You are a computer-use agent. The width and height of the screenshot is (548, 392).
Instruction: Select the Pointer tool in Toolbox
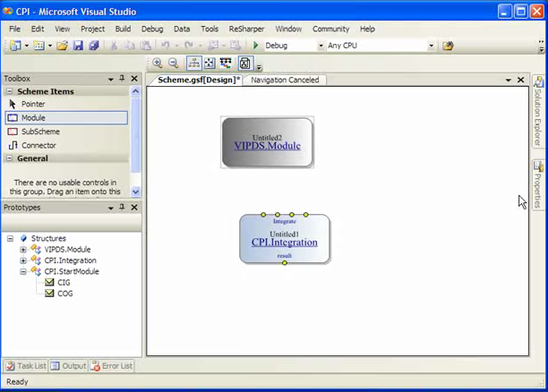click(x=32, y=104)
